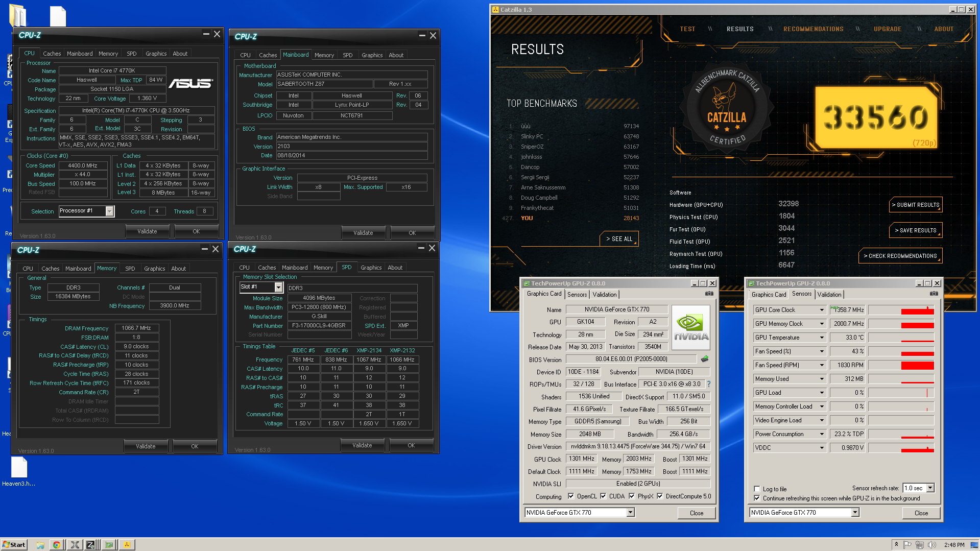Click the Fan Speed (RPM) sensor graph bar
Viewport: 980px width, 551px height.
click(901, 365)
